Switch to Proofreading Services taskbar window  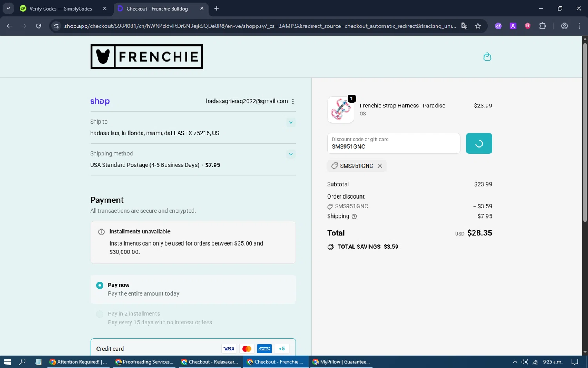coord(145,362)
